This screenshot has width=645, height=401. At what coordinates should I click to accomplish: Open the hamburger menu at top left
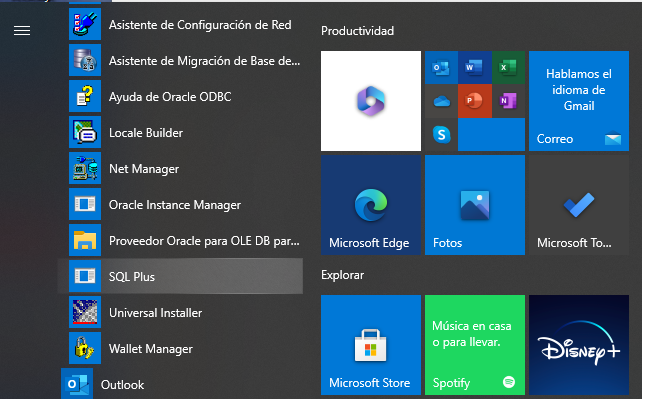click(22, 30)
